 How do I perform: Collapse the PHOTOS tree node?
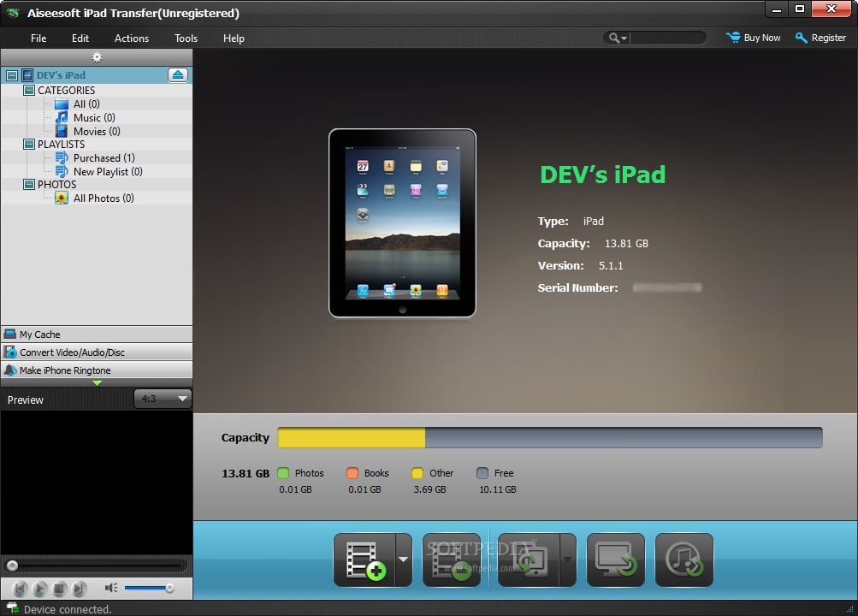pos(29,184)
